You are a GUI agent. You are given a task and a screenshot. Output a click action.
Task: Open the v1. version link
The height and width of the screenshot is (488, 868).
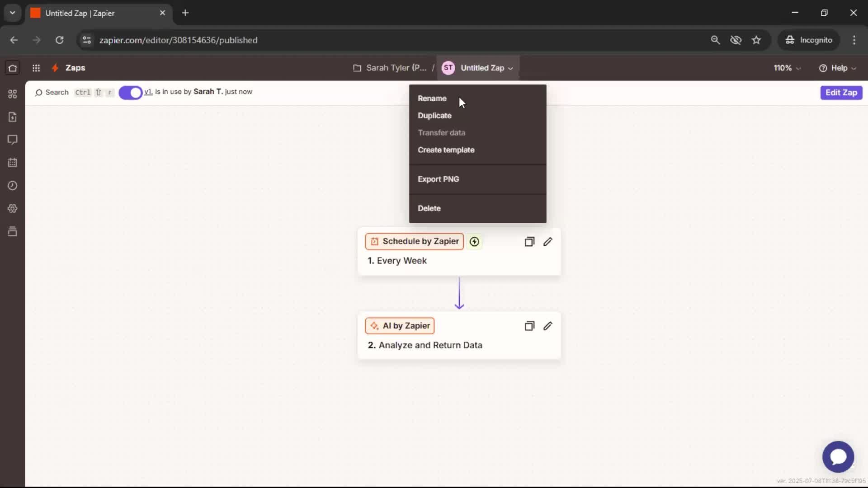coord(148,92)
